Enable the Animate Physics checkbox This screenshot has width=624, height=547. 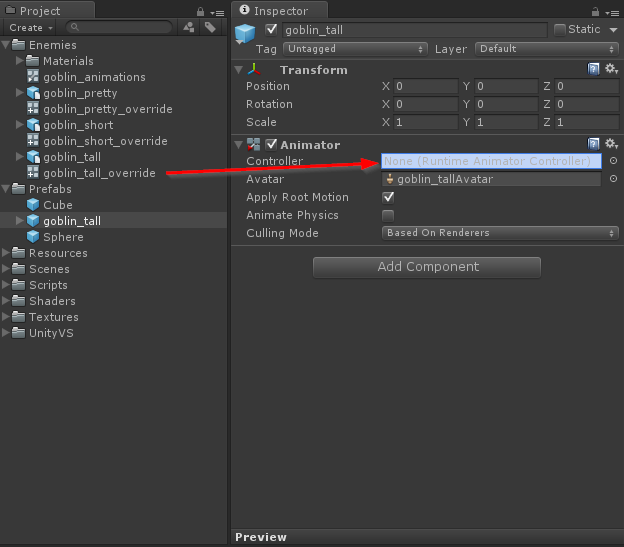coord(388,216)
